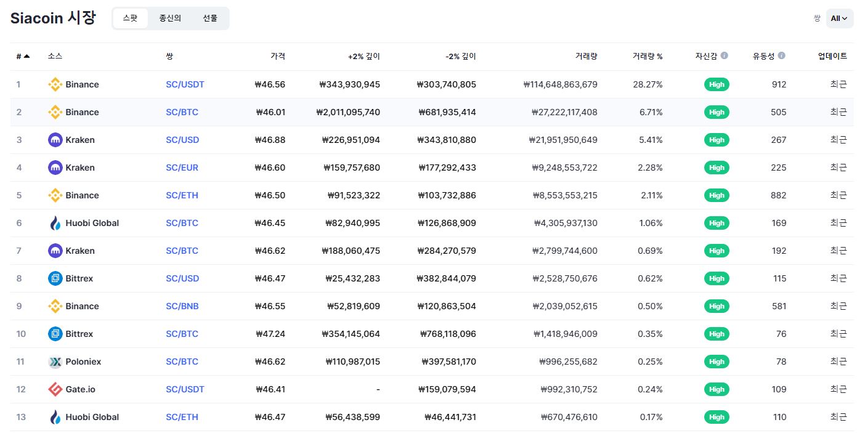
Task: Open the SC/ETH pair in row 5
Action: click(x=182, y=195)
